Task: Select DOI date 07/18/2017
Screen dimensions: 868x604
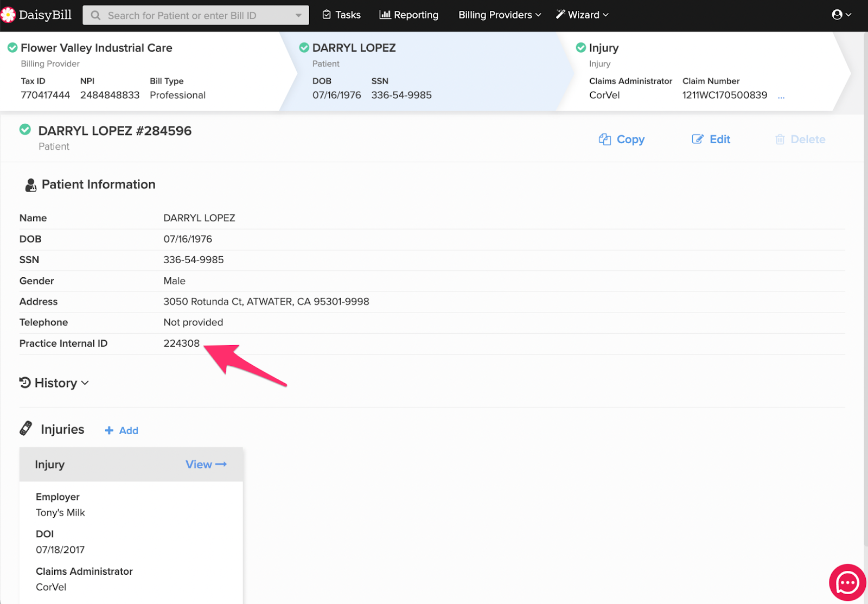Action: [x=60, y=550]
